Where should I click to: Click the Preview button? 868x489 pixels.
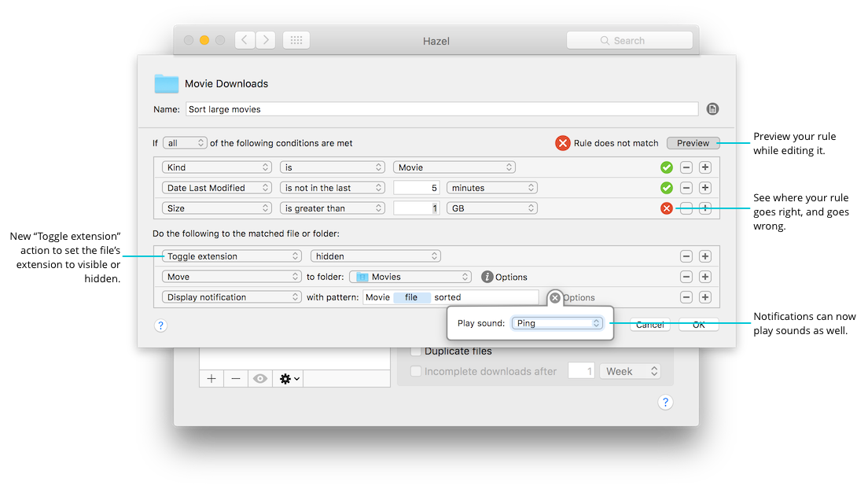coord(693,143)
